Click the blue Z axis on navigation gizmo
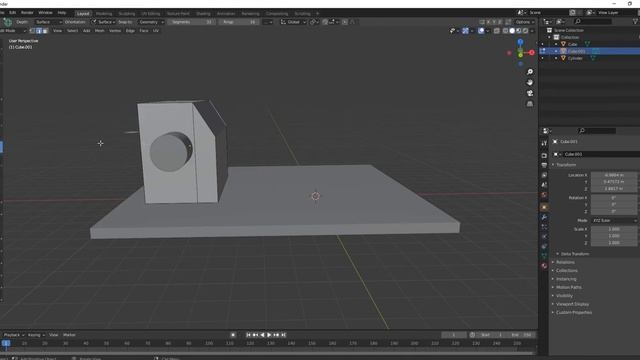This screenshot has height=360, width=640. 520,42
